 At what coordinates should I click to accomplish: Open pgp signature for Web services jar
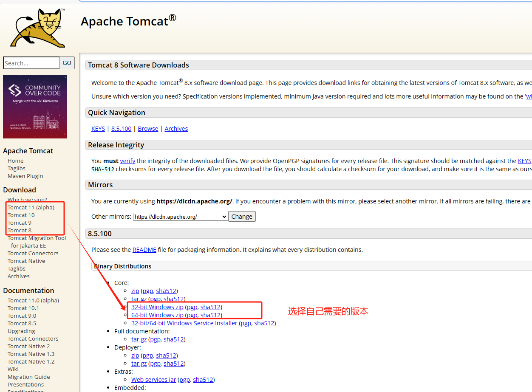pos(184,380)
